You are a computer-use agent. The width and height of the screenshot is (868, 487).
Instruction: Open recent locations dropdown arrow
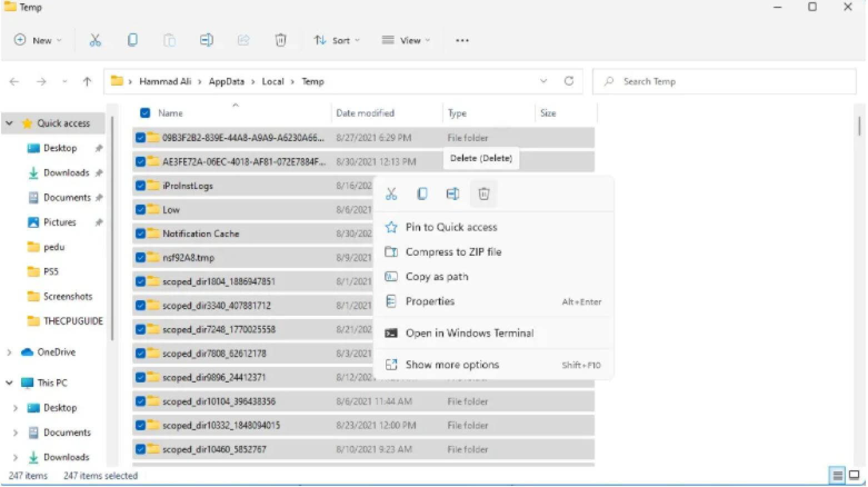tap(64, 82)
